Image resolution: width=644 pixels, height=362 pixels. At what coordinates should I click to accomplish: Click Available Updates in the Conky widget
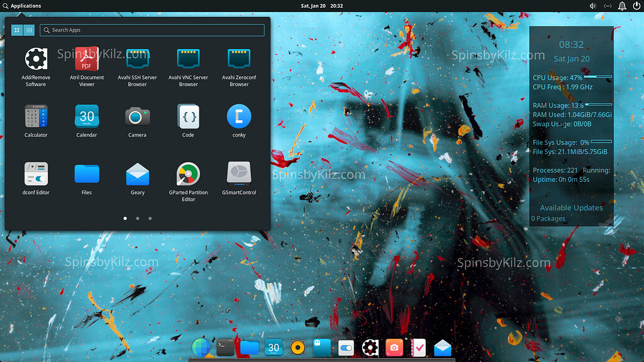click(570, 207)
